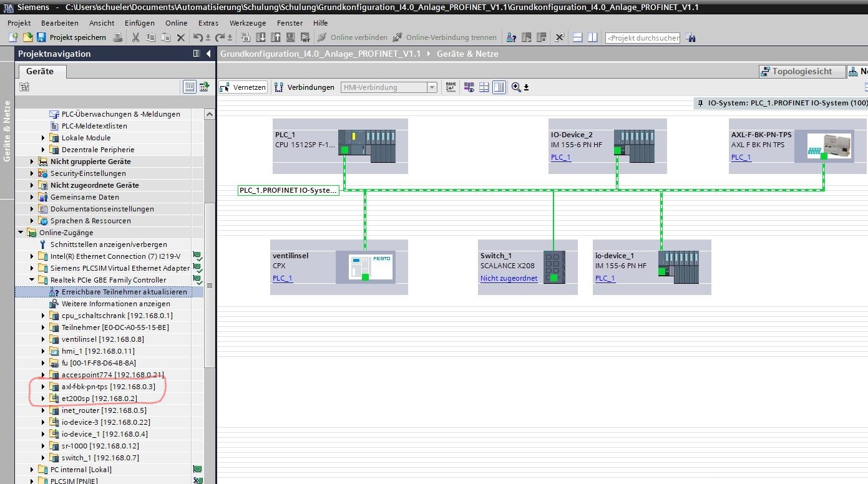Click the Nicht zugeordnet link on Switch_1
Image resolution: width=868 pixels, height=484 pixels.
pos(509,278)
